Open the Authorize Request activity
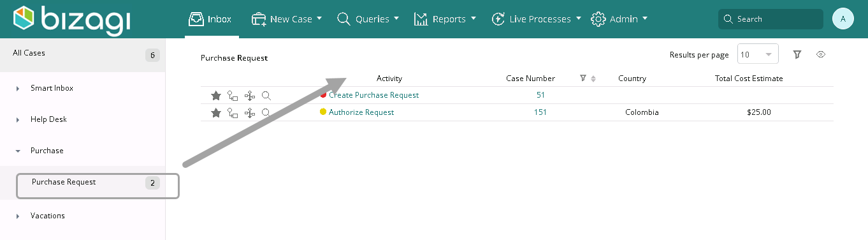The height and width of the screenshot is (240, 868). (361, 112)
